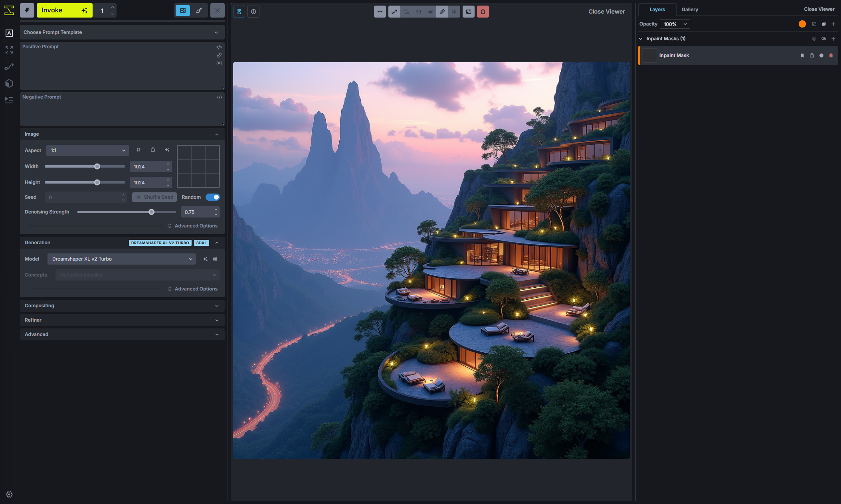The width and height of the screenshot is (841, 504).
Task: Click the ruler use-size icon in viewer toolbar
Action: pos(442,12)
